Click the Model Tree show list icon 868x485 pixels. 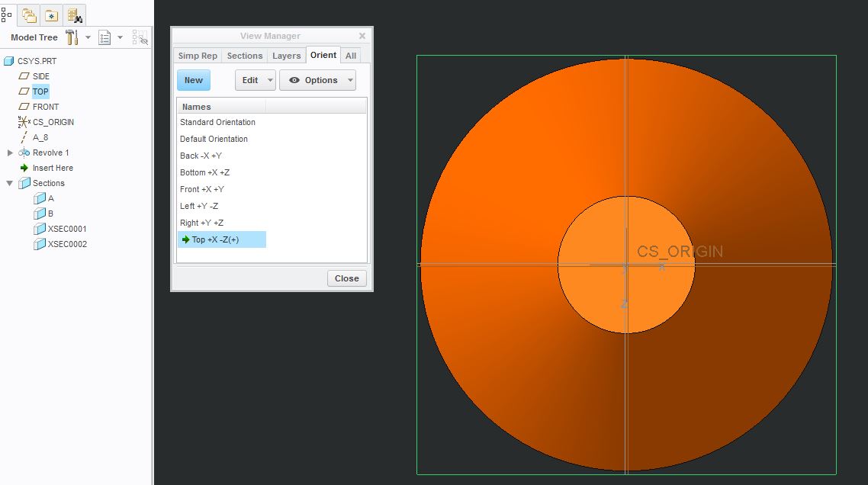click(x=104, y=37)
